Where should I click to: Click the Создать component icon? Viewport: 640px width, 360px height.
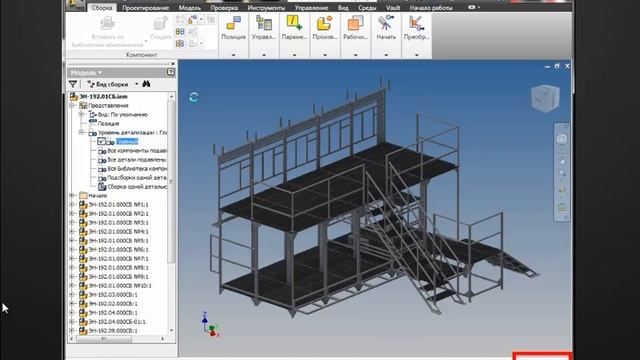click(161, 23)
